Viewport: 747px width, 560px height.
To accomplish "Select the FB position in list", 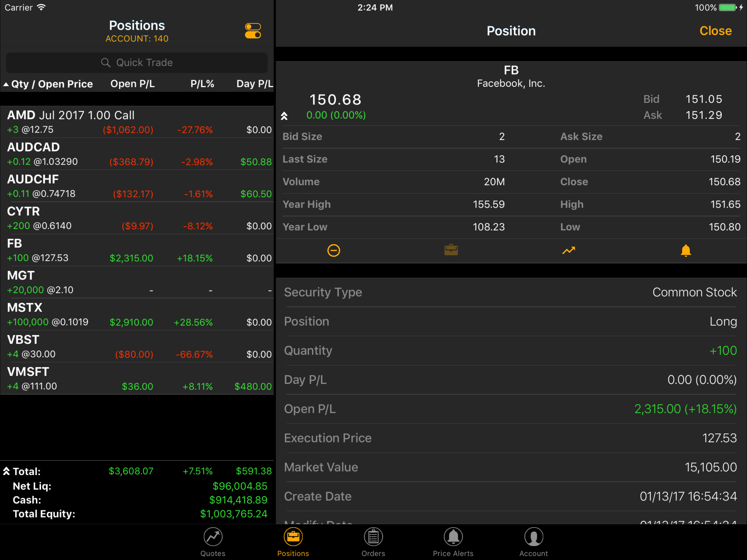I will point(137,250).
